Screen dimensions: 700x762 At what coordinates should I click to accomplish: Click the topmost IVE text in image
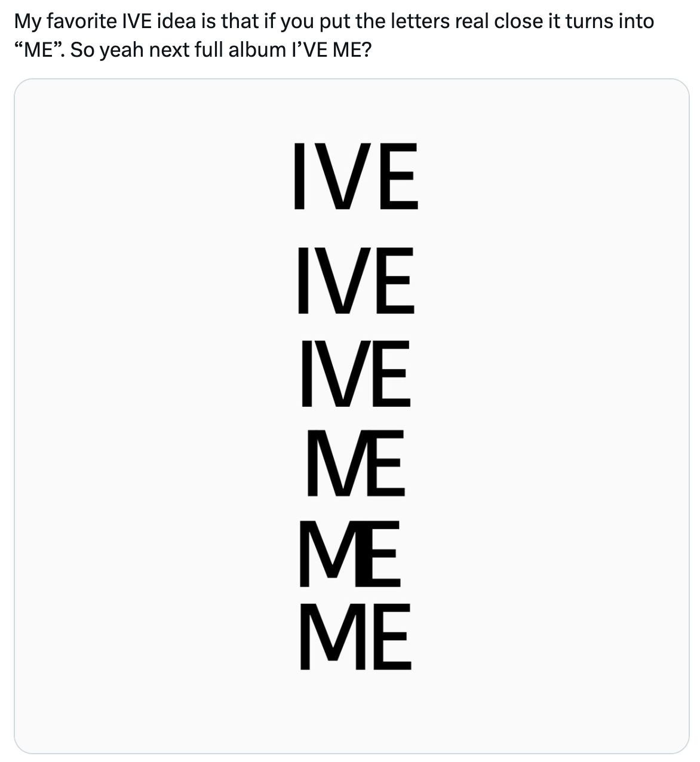click(x=355, y=176)
